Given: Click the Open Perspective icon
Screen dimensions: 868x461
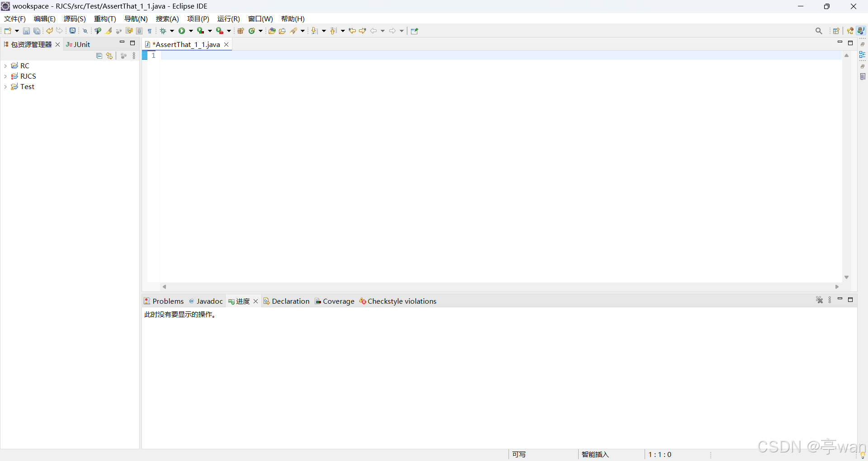Looking at the screenshot, I should [836, 31].
